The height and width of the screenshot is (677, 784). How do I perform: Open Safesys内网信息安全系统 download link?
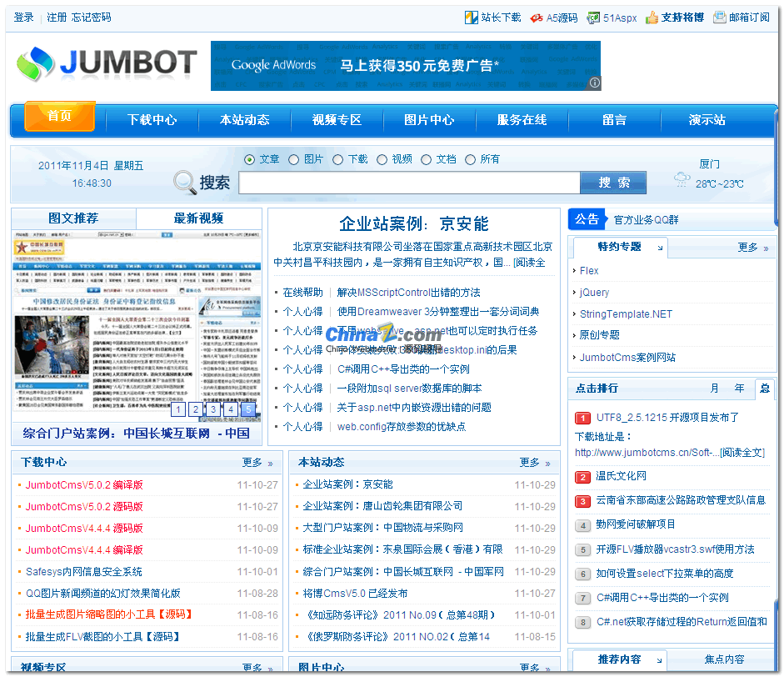[x=84, y=572]
